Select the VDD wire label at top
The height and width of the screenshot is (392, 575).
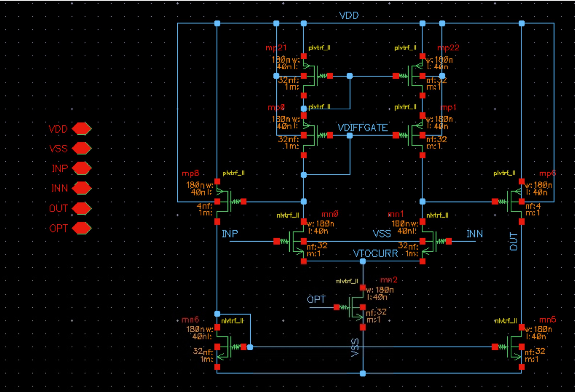pyautogui.click(x=349, y=16)
